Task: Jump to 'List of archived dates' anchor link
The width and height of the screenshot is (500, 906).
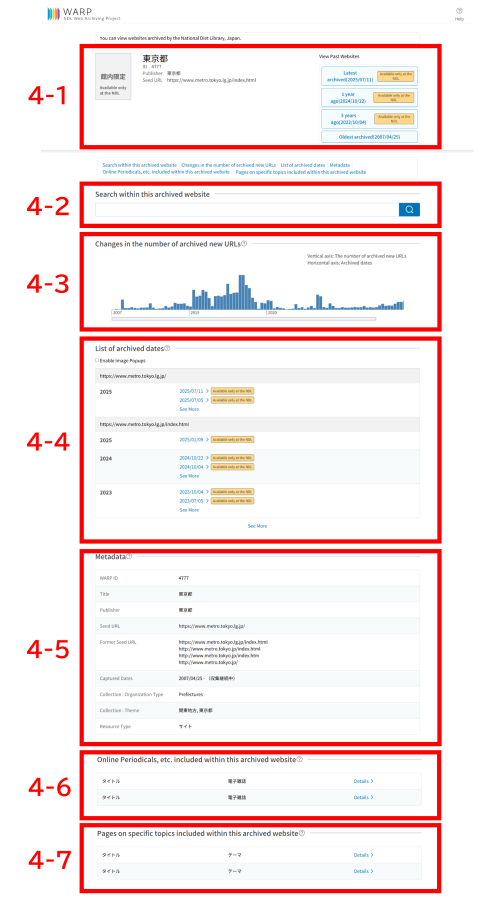Action: coord(303,165)
